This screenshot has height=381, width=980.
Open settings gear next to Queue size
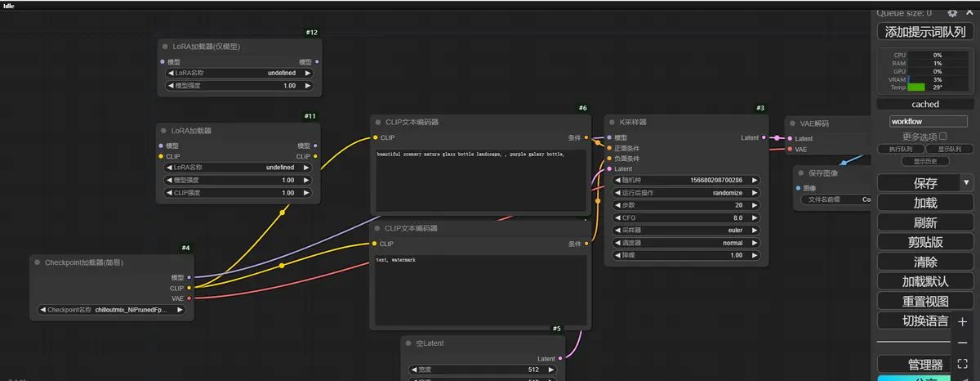pyautogui.click(x=952, y=13)
